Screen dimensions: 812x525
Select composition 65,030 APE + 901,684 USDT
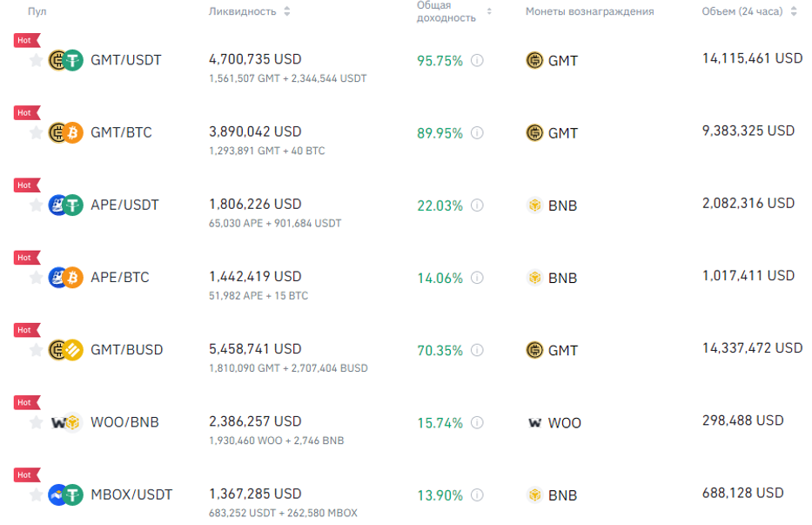pos(275,224)
